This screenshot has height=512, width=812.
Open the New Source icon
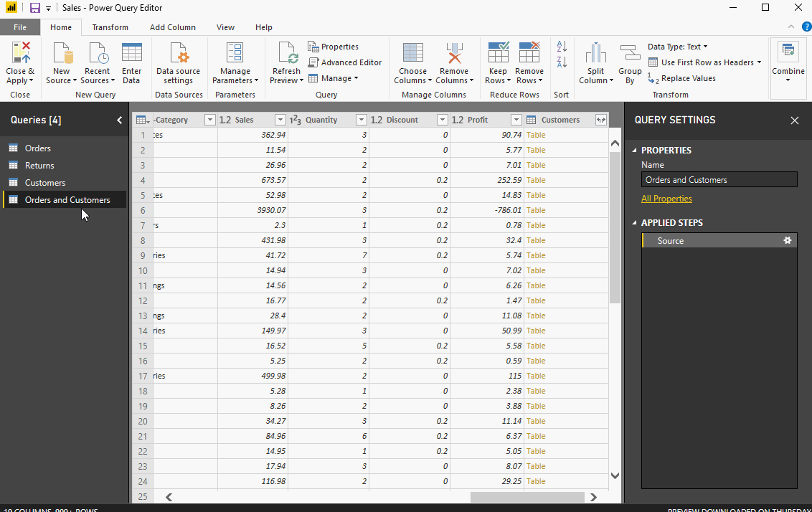coord(62,53)
